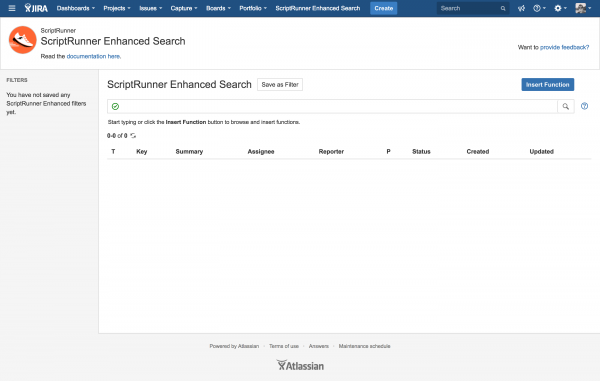Sort by the Updated column
The height and width of the screenshot is (381, 600).
click(541, 151)
